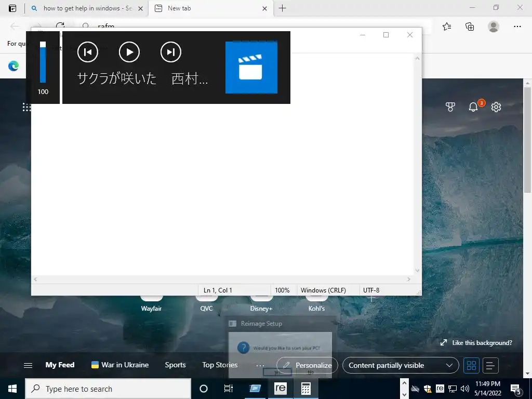The width and height of the screenshot is (532, 399).
Task: Open Edge Favorites star icon
Action: pyautogui.click(x=447, y=26)
